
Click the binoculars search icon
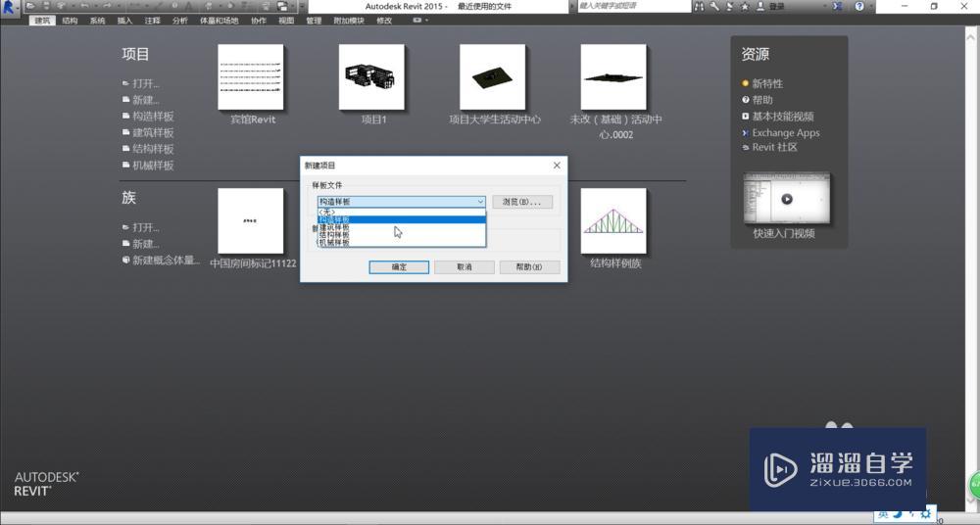tap(699, 6)
